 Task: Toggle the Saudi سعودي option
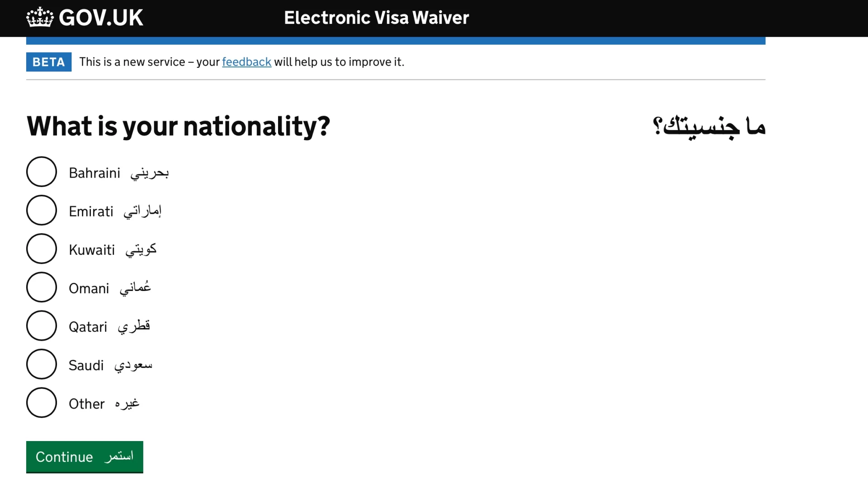pos(41,366)
